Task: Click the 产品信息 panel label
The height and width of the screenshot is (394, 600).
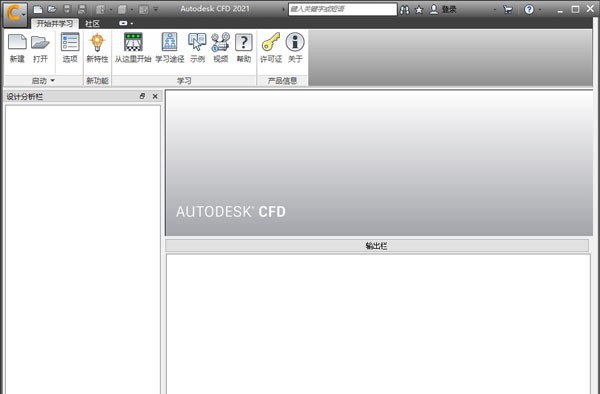Action: (x=282, y=81)
